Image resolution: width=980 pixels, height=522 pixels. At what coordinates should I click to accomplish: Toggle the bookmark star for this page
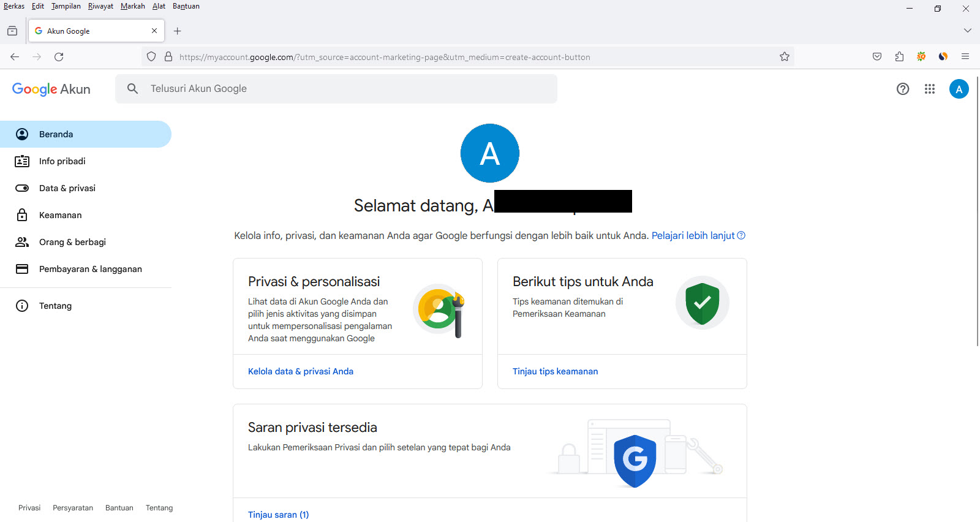[784, 56]
